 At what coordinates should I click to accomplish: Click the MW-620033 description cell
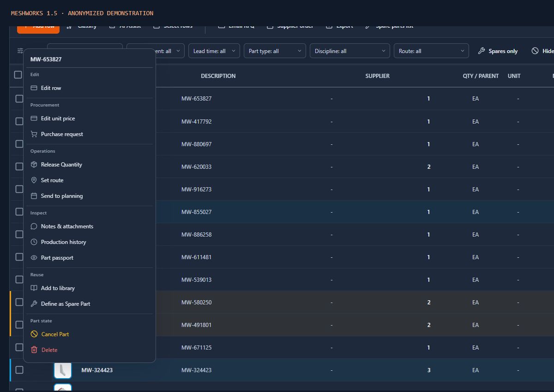pyautogui.click(x=197, y=167)
